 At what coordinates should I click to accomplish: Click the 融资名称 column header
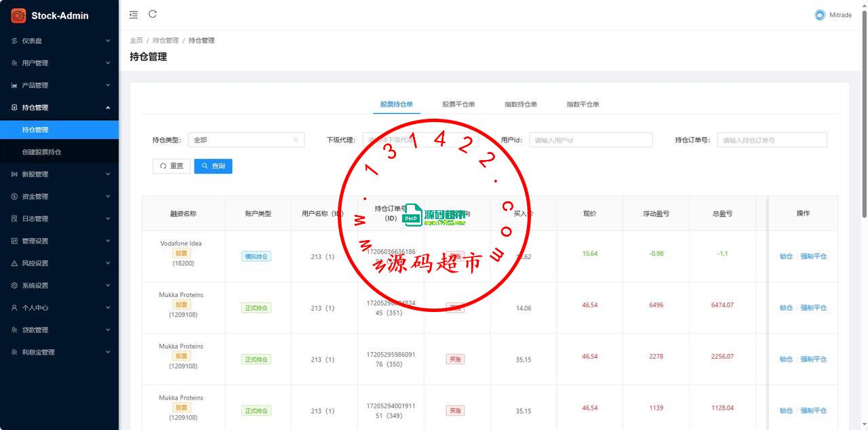coord(183,214)
